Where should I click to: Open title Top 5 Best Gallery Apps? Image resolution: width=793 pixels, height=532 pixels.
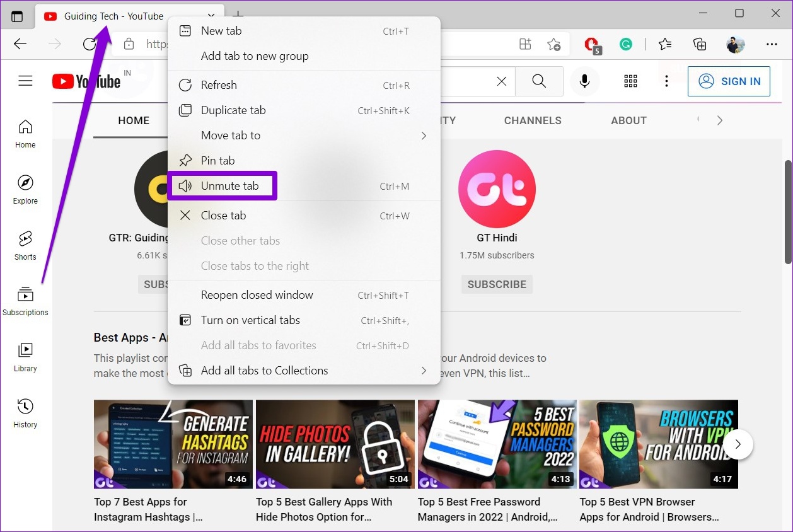click(x=324, y=509)
